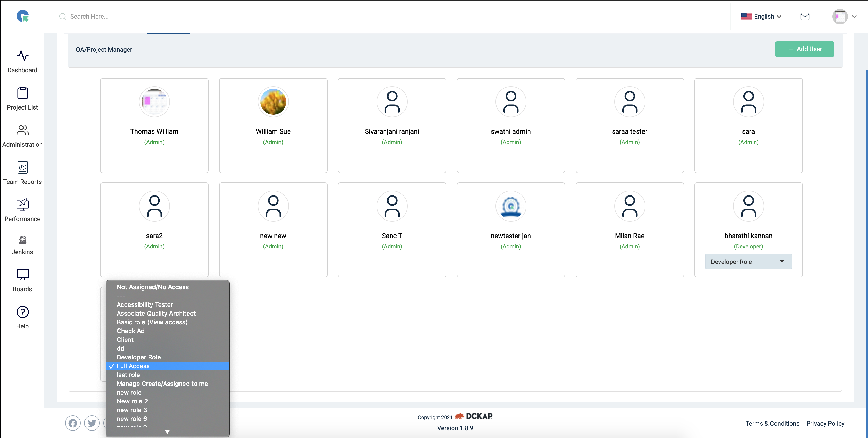Expand the profile menu chevron
Image resolution: width=868 pixels, height=438 pixels.
(x=854, y=17)
